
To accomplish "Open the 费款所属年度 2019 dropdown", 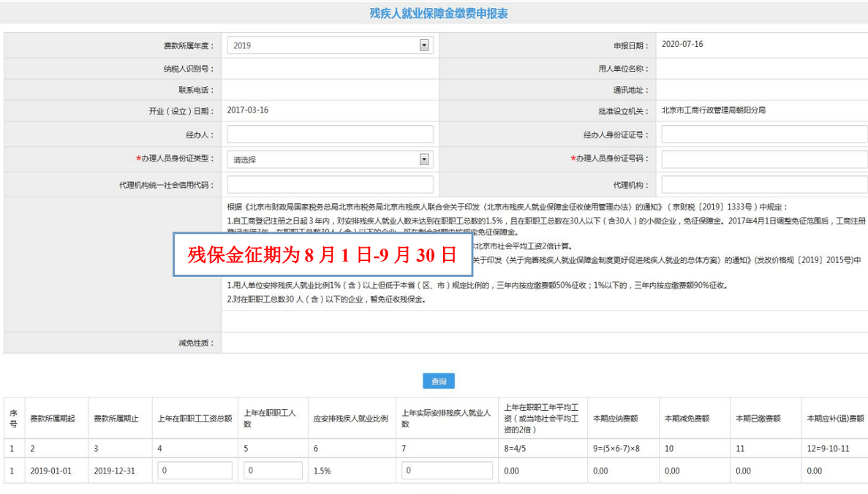I will click(330, 46).
